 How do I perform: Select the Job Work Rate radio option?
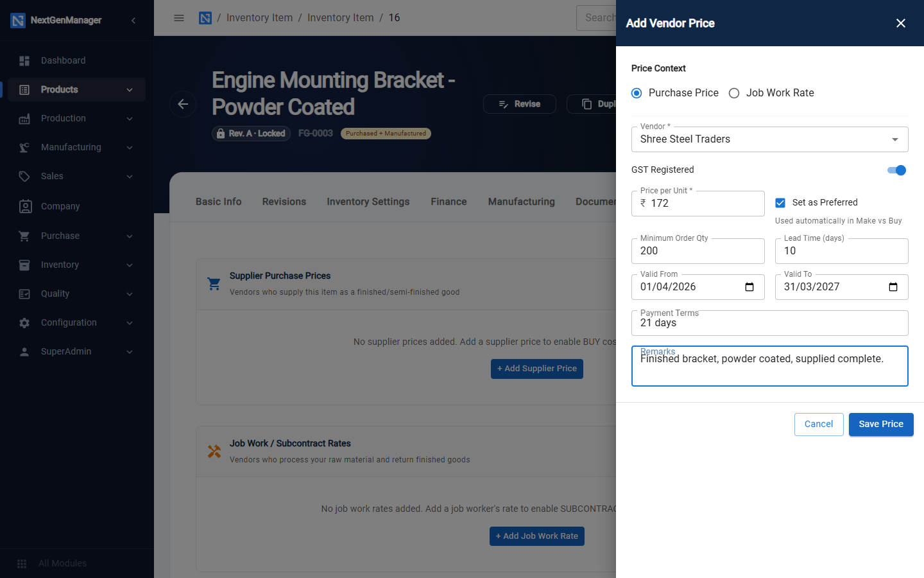(x=734, y=93)
